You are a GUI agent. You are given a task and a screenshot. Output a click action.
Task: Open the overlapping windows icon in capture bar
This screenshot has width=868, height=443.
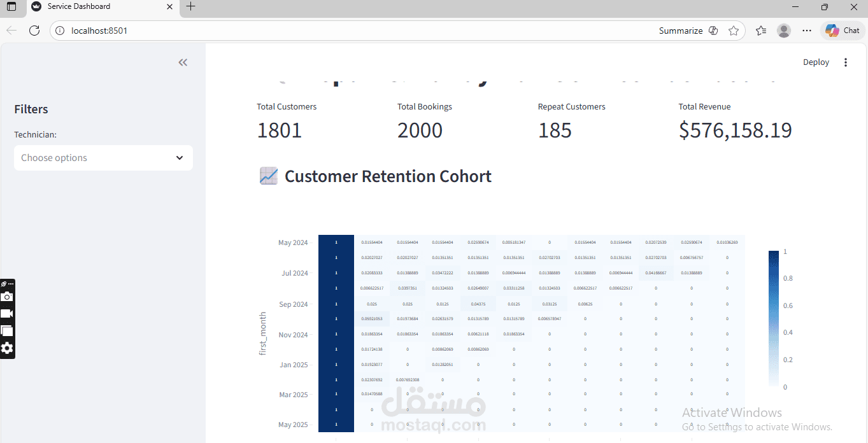coord(7,331)
